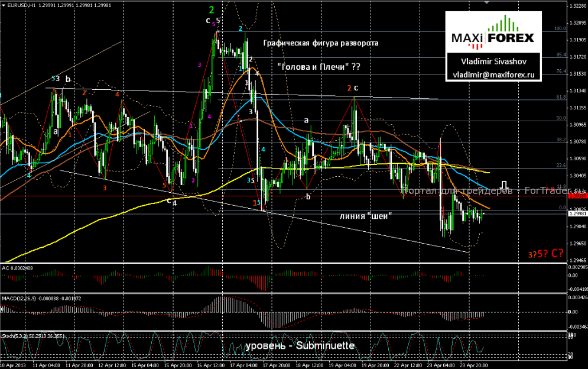588x369 pixels.
Task: Click the red 1.30180 price marker
Action: pos(578,196)
